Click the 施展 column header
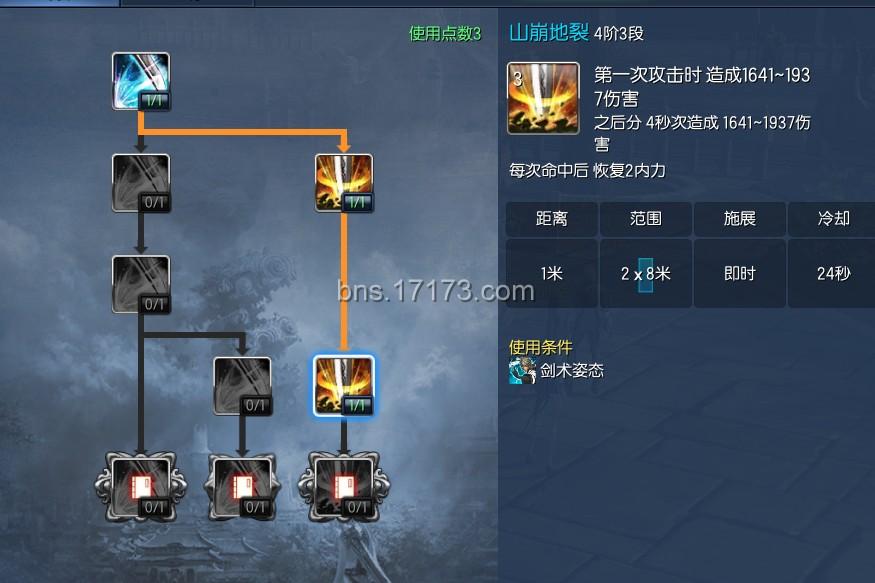 (x=739, y=219)
